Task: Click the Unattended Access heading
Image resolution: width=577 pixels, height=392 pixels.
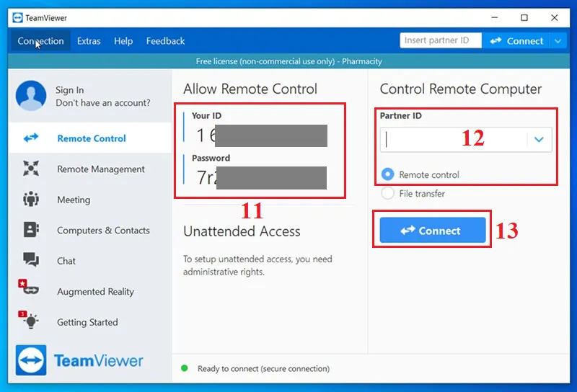Action: (x=242, y=231)
